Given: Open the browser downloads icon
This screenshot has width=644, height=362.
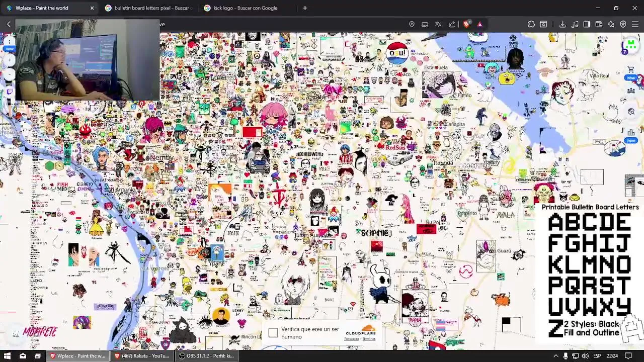Looking at the screenshot, I should [x=562, y=24].
